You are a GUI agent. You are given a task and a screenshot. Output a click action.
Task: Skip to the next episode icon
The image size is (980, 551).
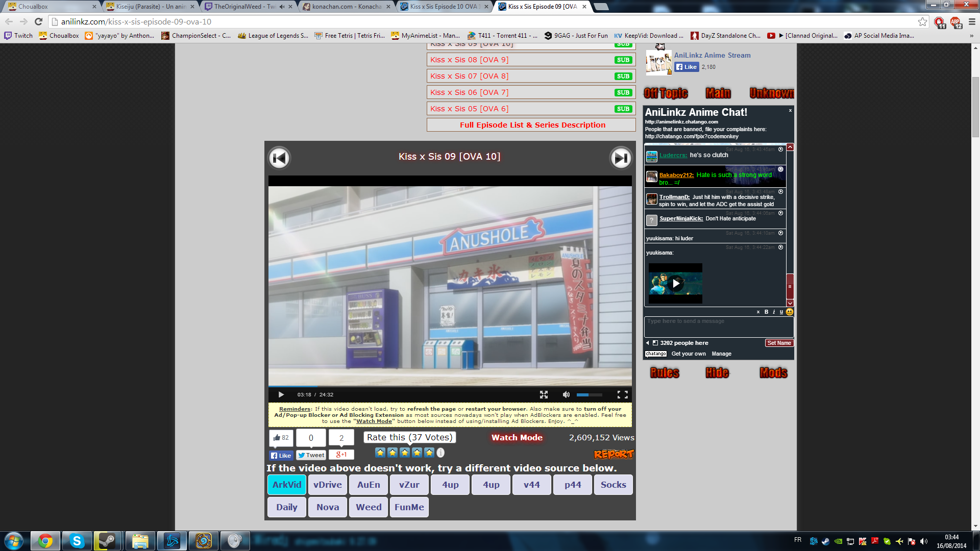tap(621, 158)
